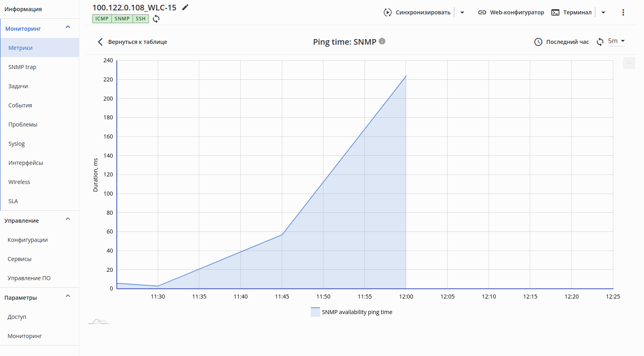Open the three-dot more options menu
Screen dimensions: 644x356
coord(623,12)
